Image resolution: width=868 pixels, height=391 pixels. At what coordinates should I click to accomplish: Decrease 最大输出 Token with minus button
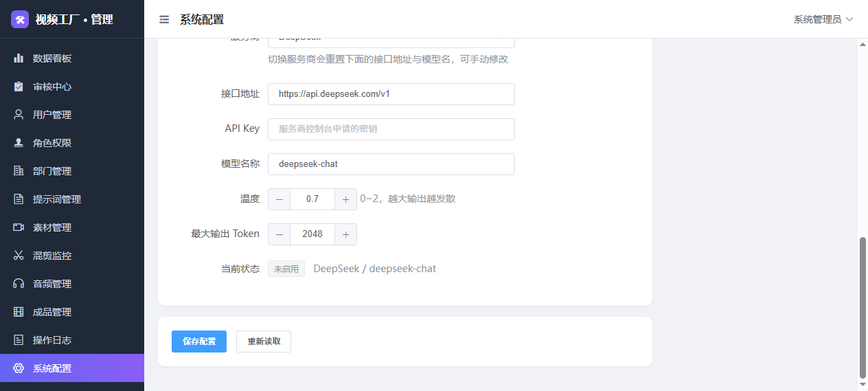pos(279,234)
